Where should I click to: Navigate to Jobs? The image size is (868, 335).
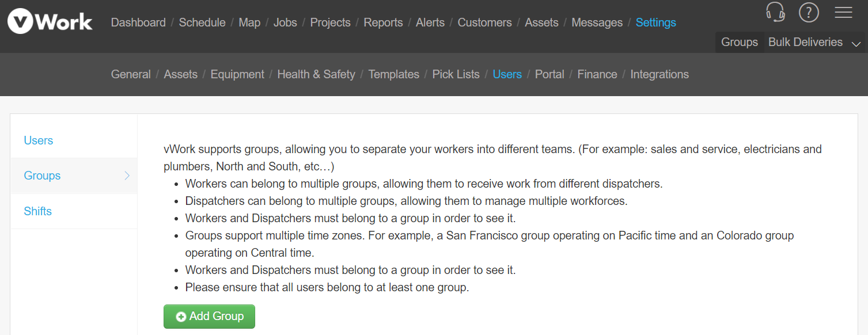tap(285, 22)
